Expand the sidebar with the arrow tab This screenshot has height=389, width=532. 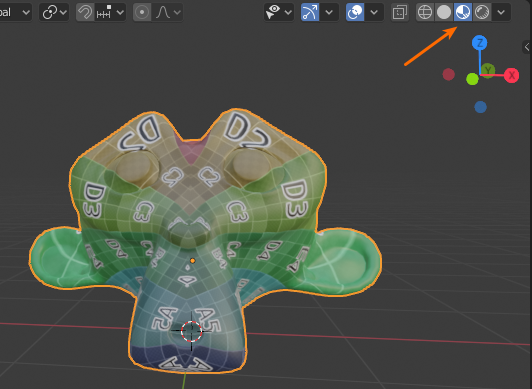pyautogui.click(x=527, y=47)
